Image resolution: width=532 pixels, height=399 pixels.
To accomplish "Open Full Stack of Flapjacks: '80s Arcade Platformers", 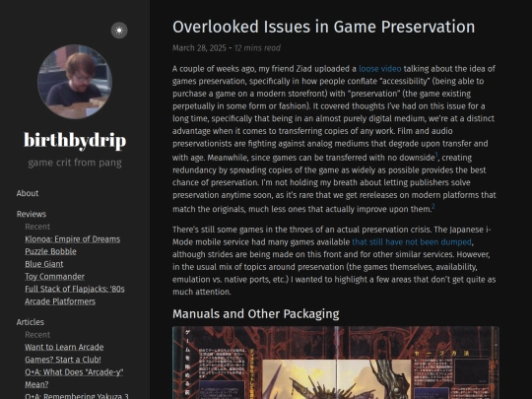I will (x=75, y=296).
